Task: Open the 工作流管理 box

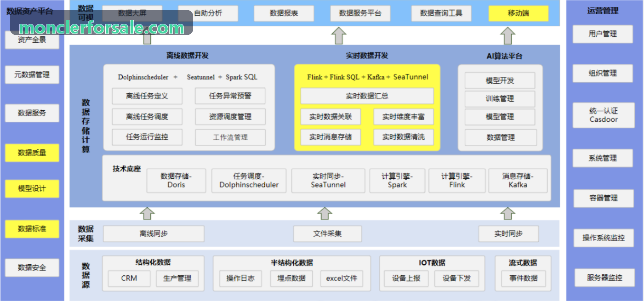Action: (x=230, y=137)
